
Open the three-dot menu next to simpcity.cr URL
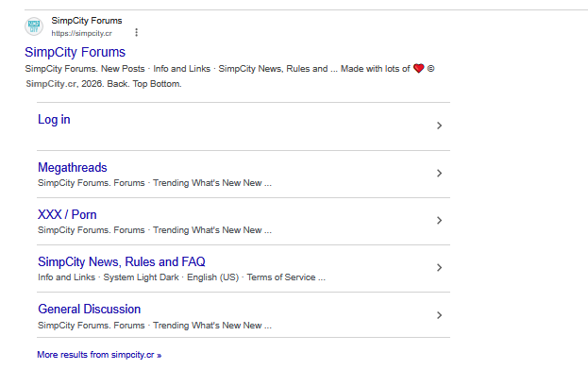(x=137, y=33)
